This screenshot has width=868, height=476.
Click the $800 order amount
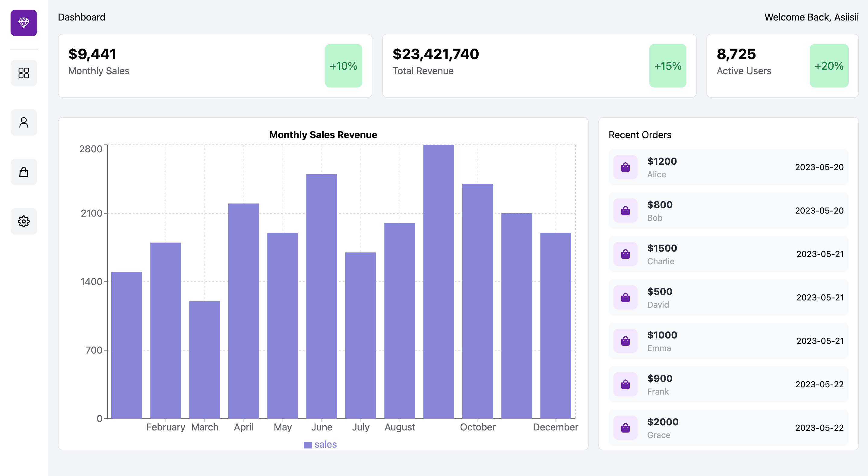click(660, 205)
